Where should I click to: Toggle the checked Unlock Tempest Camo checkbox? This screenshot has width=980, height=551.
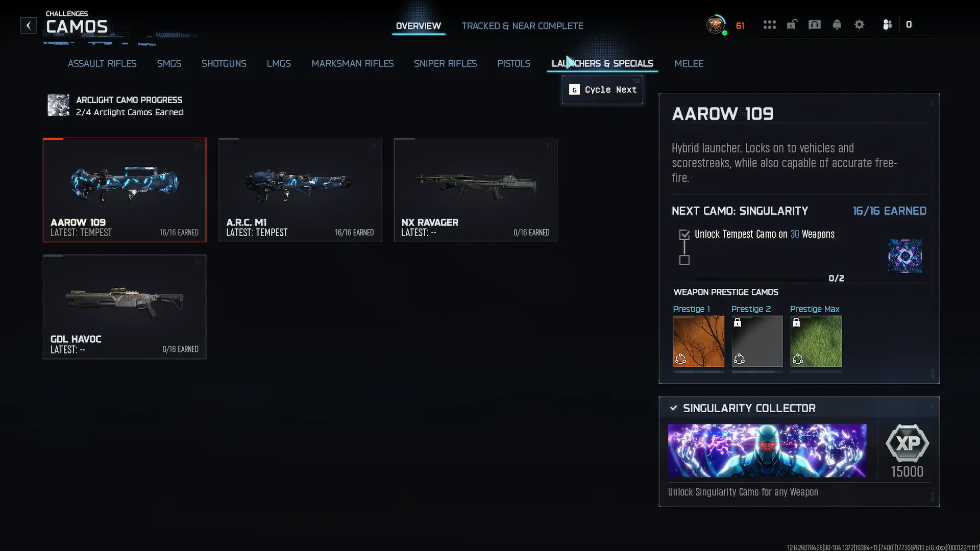[684, 235]
